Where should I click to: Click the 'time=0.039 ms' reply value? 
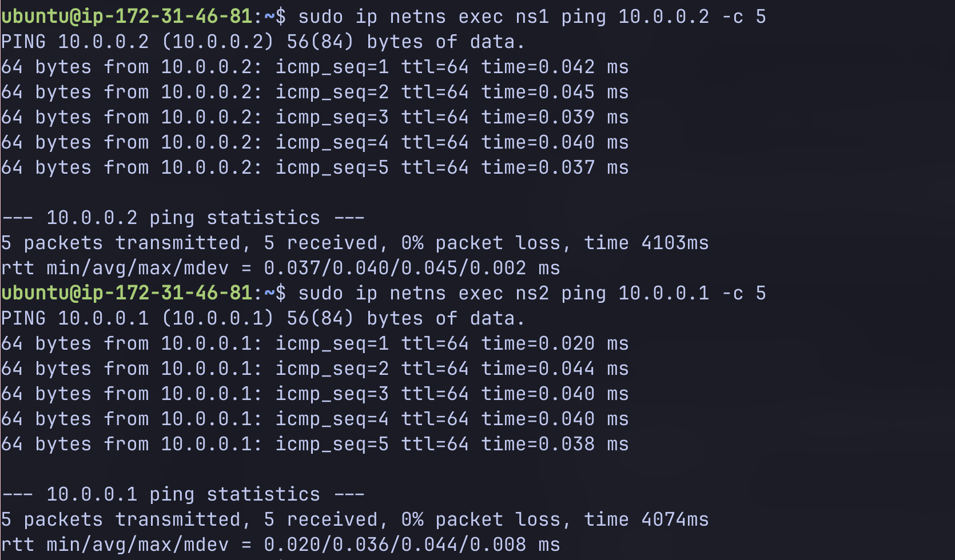pyautogui.click(x=554, y=117)
